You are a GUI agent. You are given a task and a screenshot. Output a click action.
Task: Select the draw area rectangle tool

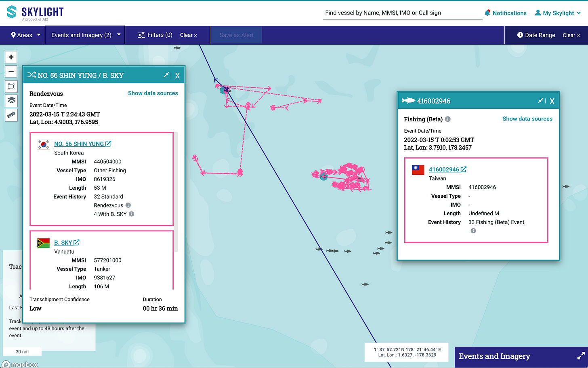pos(11,86)
